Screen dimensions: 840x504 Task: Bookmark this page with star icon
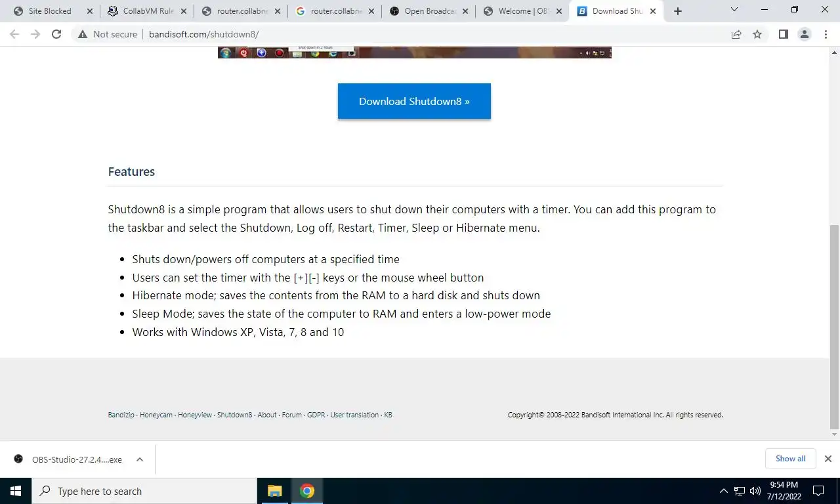(x=757, y=34)
